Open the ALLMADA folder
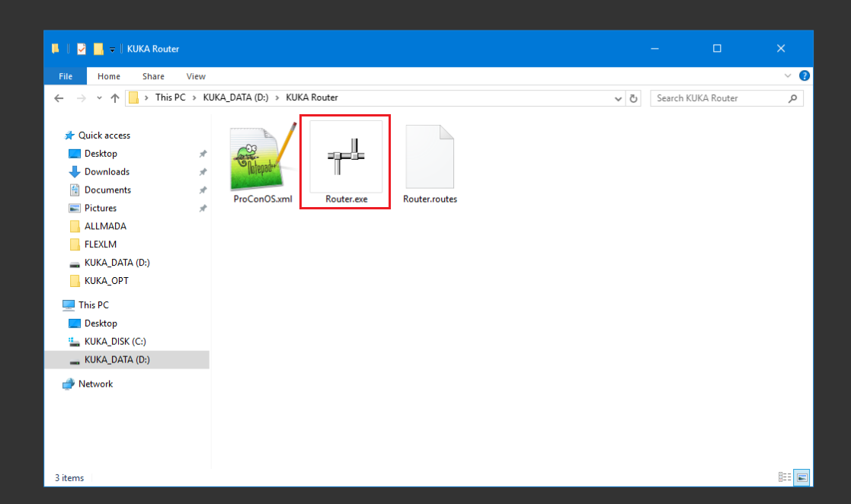Image resolution: width=851 pixels, height=504 pixels. pyautogui.click(x=105, y=226)
